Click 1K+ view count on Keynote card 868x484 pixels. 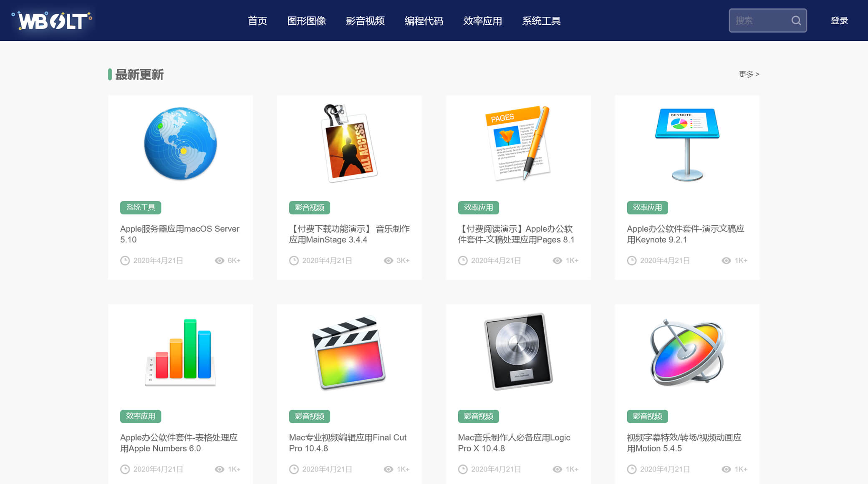tap(741, 260)
